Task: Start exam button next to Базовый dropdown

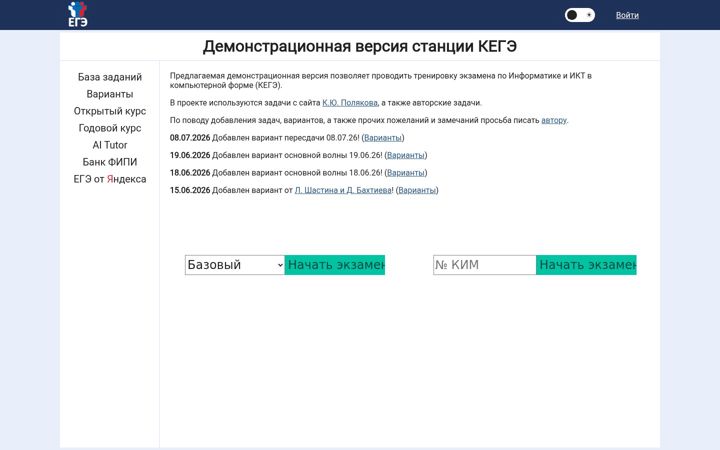Action: [x=335, y=265]
